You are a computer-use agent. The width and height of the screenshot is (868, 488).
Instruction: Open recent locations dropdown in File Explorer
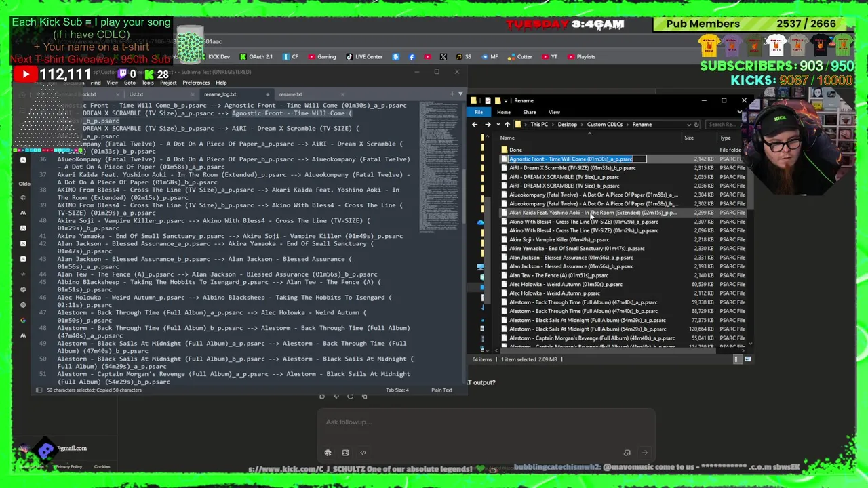[497, 125]
